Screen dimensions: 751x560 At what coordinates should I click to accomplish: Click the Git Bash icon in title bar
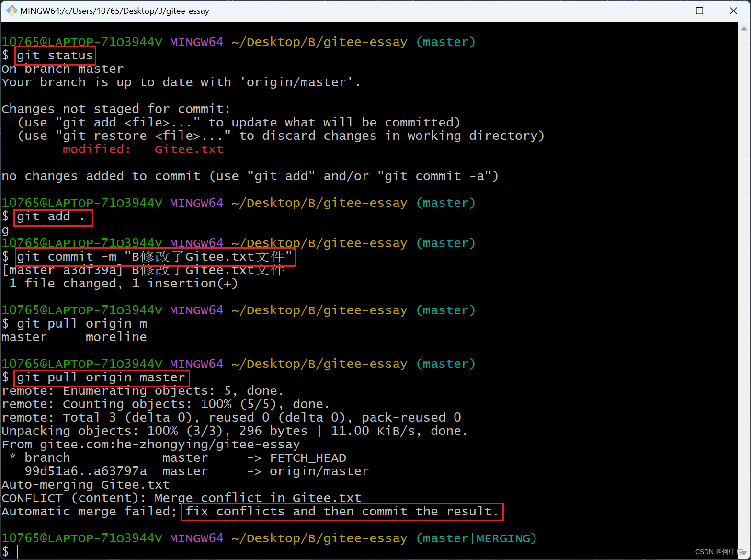(x=11, y=11)
